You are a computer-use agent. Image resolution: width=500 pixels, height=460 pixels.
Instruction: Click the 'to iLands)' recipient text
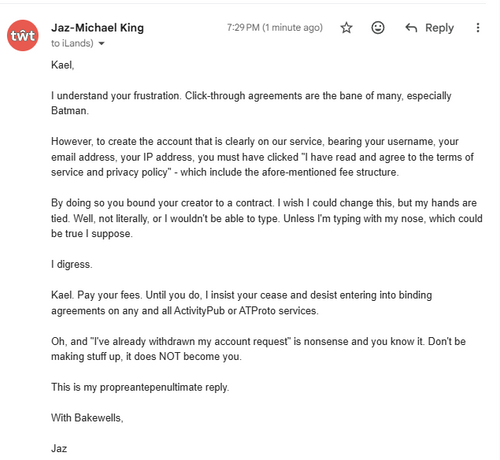72,43
